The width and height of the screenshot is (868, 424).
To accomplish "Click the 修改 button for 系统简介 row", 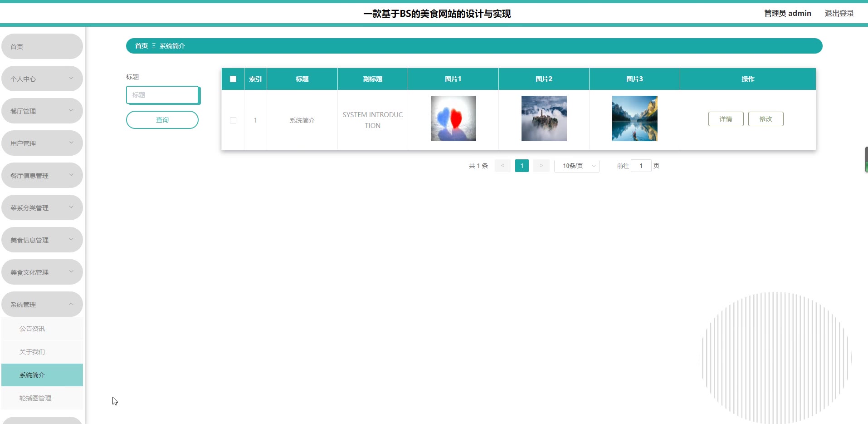I will 766,119.
